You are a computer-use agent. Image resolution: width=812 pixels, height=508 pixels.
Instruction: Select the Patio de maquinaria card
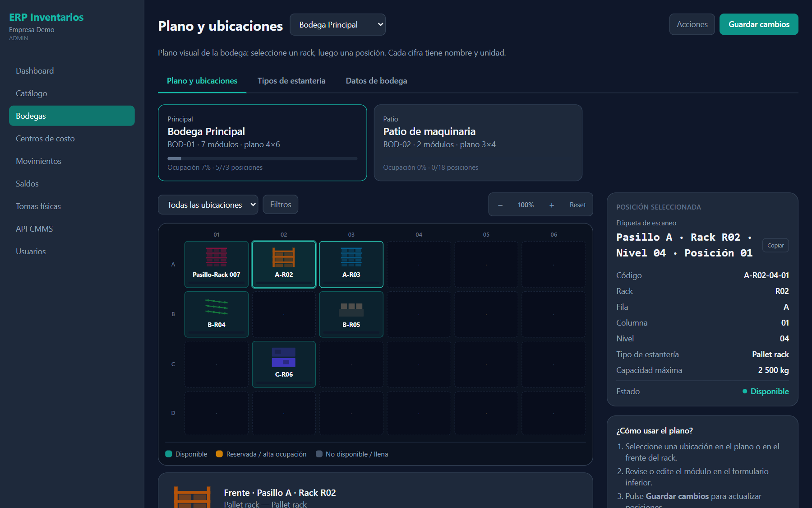[x=478, y=143]
